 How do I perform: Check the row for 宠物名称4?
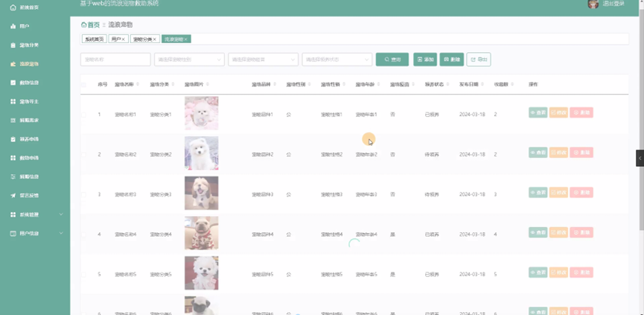pyautogui.click(x=84, y=235)
